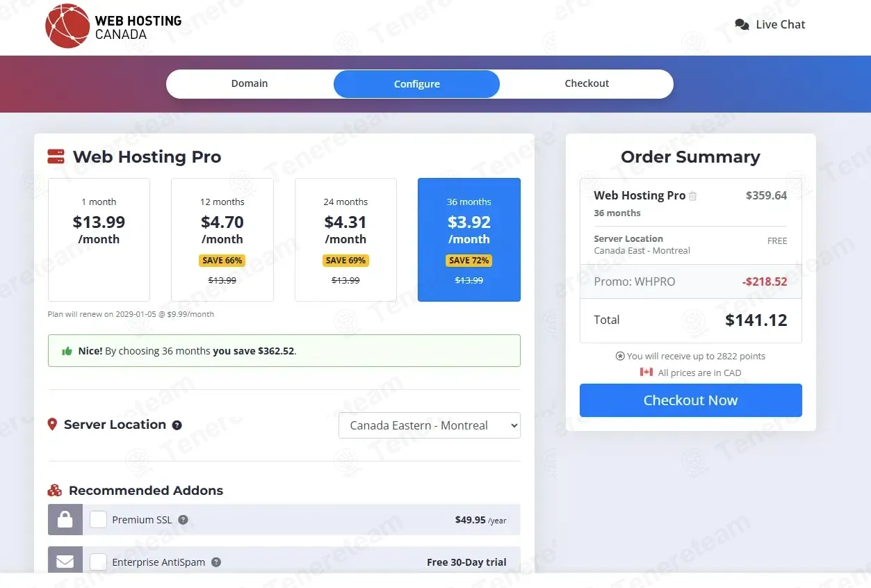The width and height of the screenshot is (871, 588).
Task: Go to the Checkout step tab
Action: coord(587,83)
